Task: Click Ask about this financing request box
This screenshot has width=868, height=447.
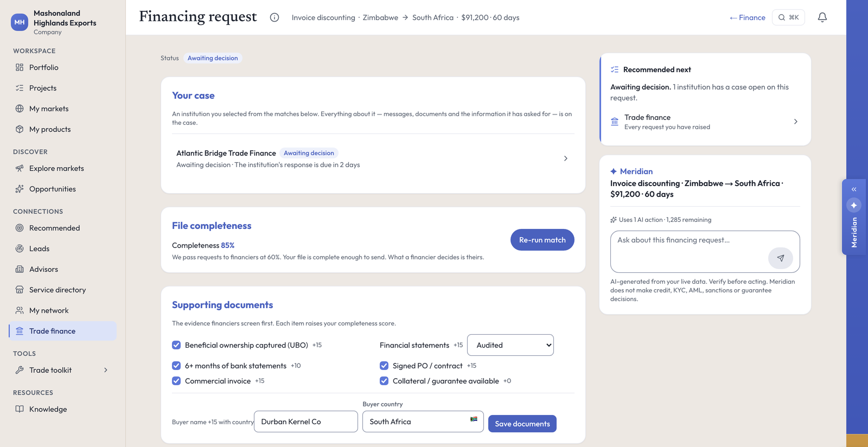Action: pyautogui.click(x=705, y=252)
